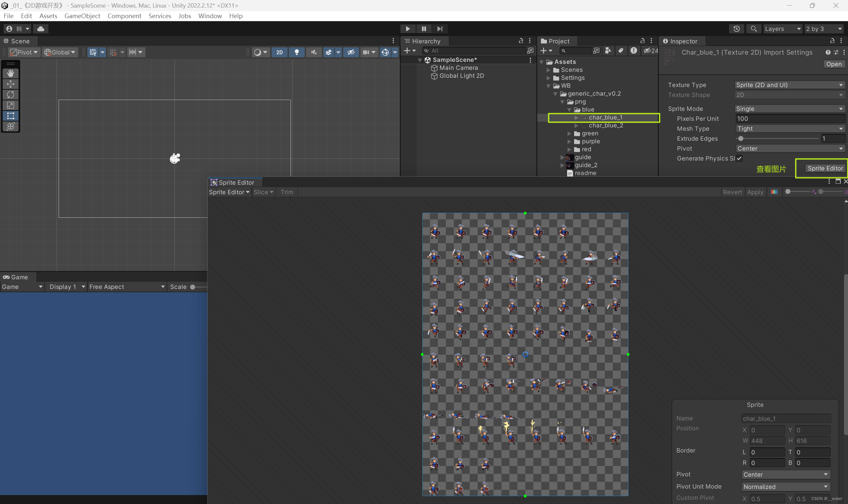
Task: Open the Layers dropdown
Action: (783, 28)
